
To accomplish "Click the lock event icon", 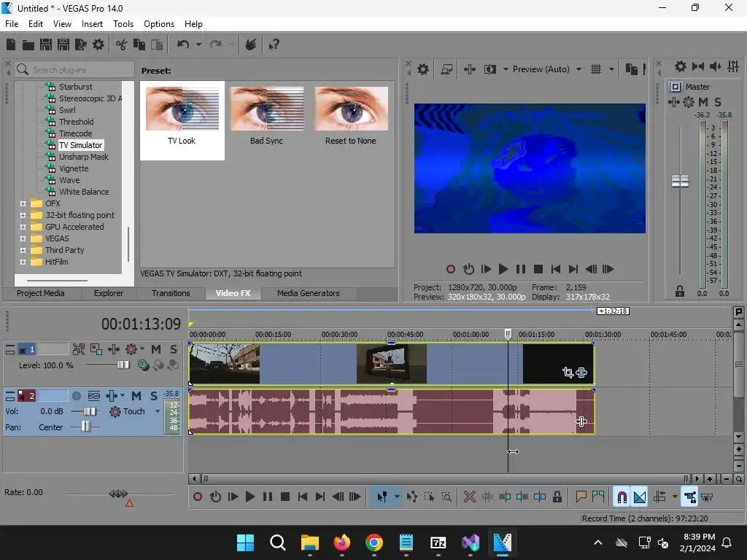I will (557, 497).
